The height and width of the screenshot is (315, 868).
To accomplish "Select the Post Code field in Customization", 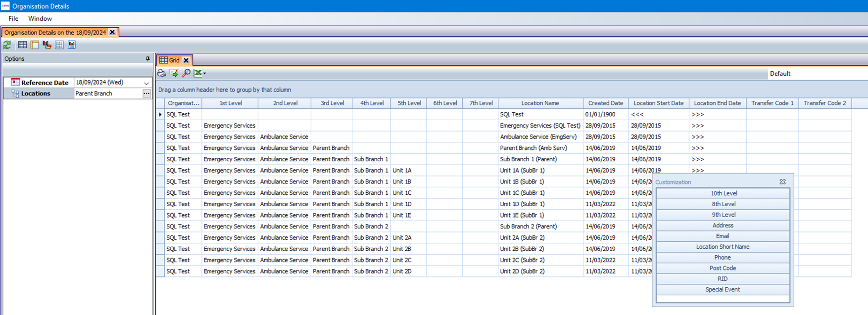I will (x=723, y=268).
